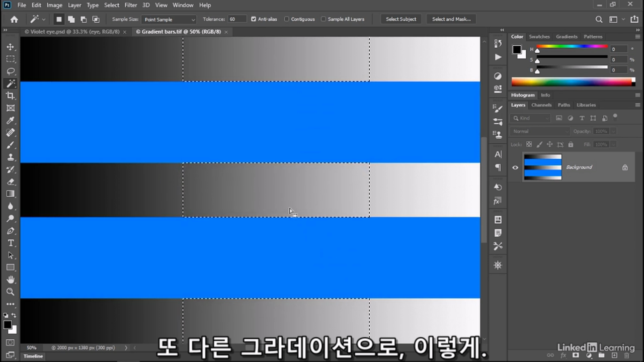Click the Select and Mask button

pos(451,19)
